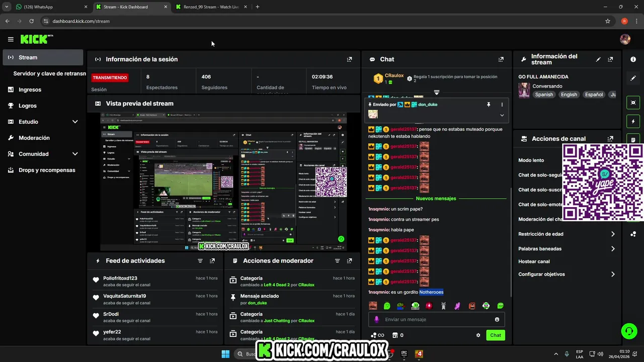This screenshot has width=644, height=362.
Task: Open Acciones de moderador filter menu
Action: click(338, 261)
